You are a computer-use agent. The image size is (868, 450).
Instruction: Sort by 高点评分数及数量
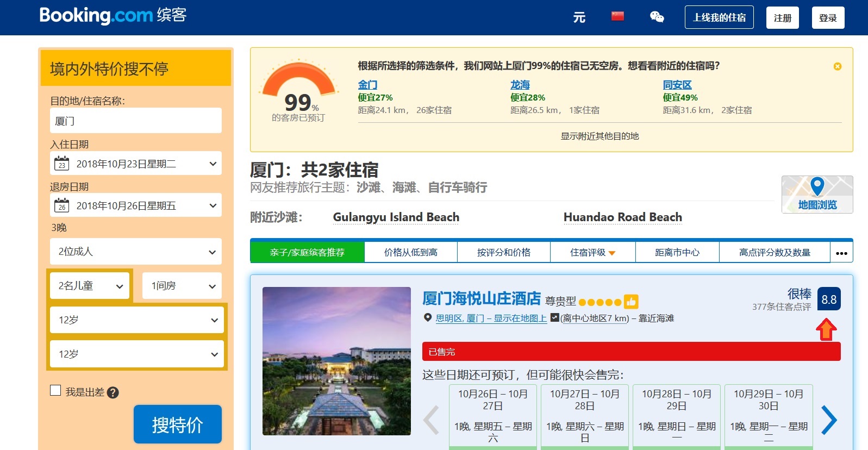pyautogui.click(x=775, y=253)
